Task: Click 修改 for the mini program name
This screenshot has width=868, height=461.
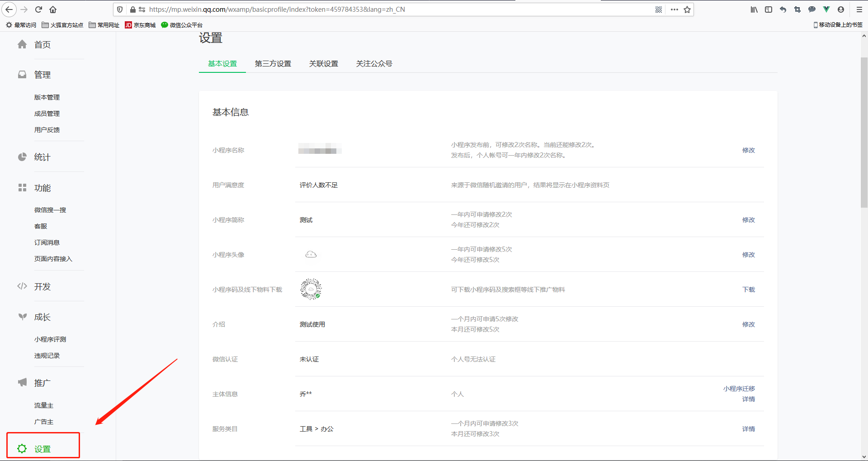Action: click(748, 150)
